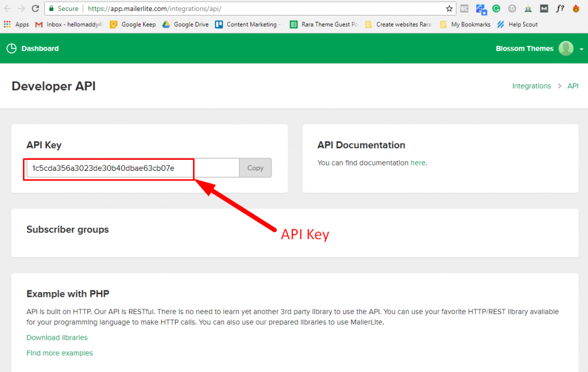
Task: Click the API key input field
Action: click(133, 168)
